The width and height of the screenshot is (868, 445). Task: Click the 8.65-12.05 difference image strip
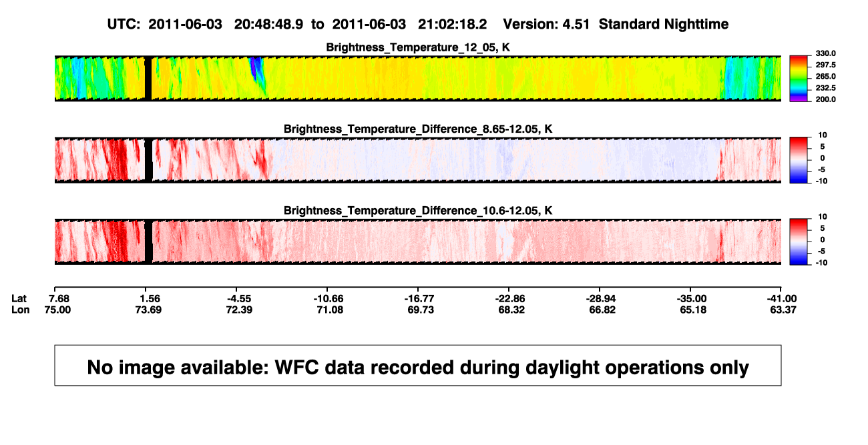pos(418,160)
